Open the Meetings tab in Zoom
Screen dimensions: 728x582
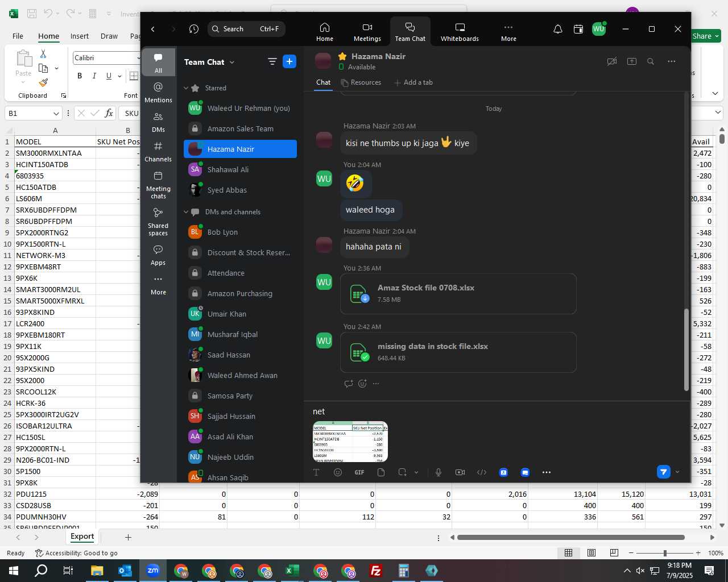(367, 32)
